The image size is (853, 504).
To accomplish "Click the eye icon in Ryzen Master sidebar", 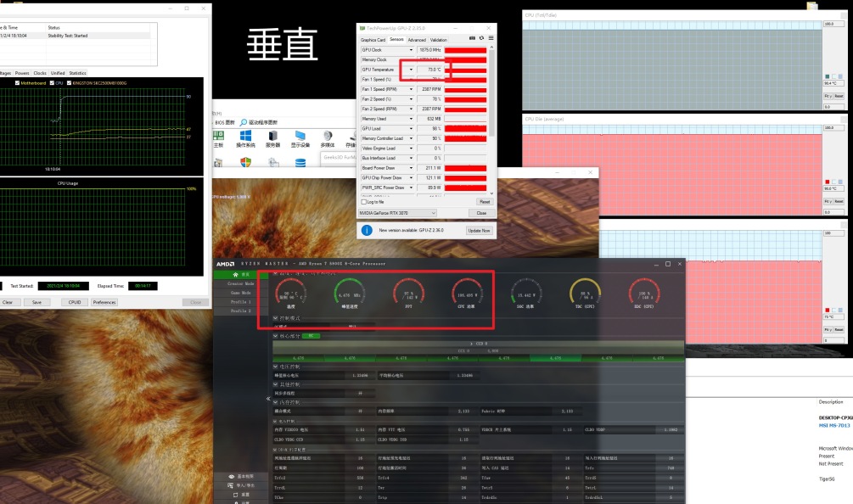I will 231,476.
